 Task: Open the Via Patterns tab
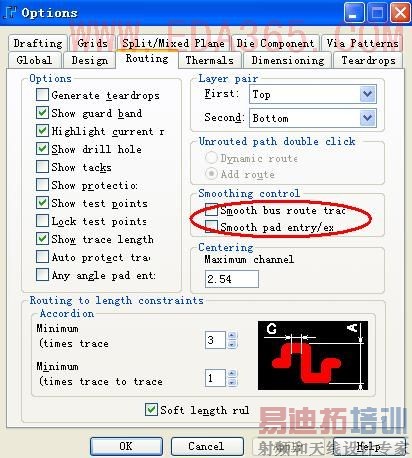362,43
